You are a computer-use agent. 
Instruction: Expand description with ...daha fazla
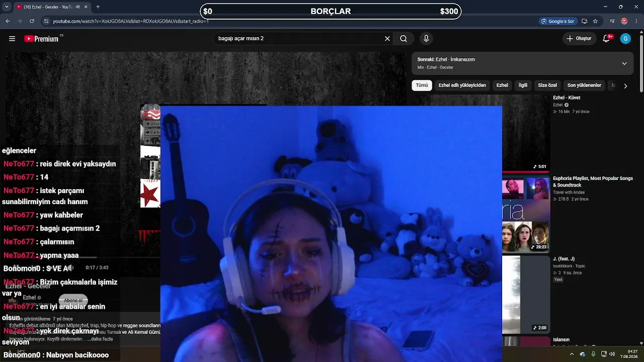(x=100, y=339)
